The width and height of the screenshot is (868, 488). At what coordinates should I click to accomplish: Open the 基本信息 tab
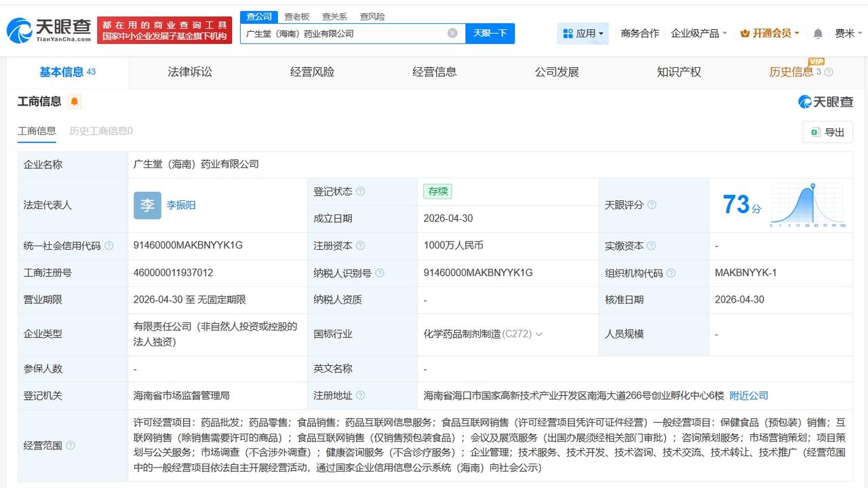tap(67, 72)
